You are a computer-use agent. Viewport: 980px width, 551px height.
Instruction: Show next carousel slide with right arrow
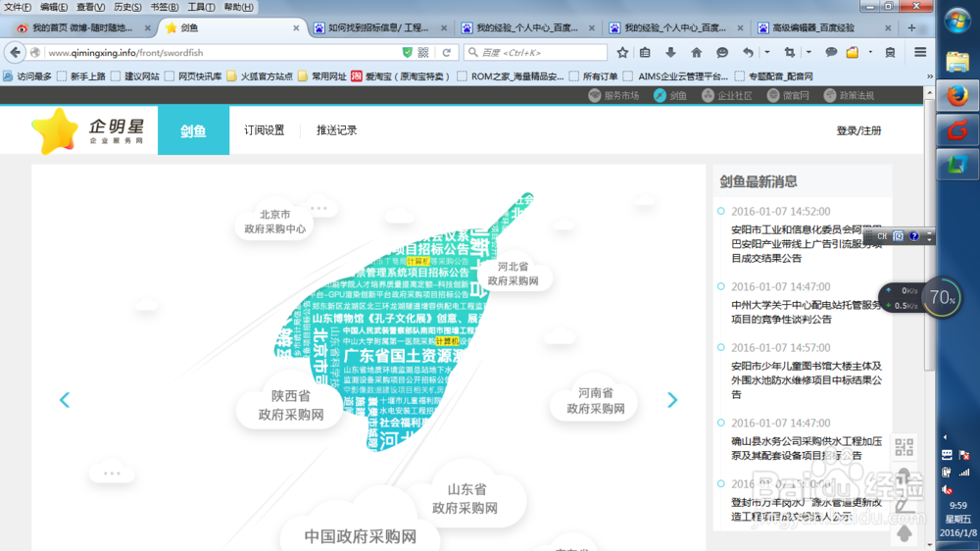[672, 400]
